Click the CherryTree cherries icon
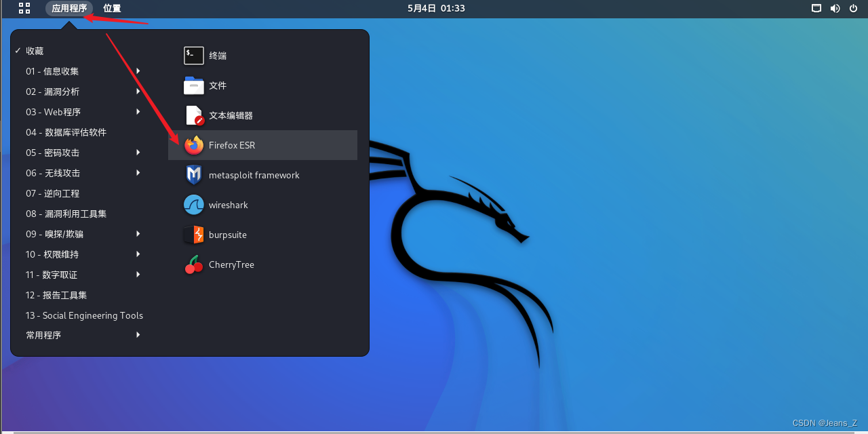This screenshot has height=434, width=868. click(194, 264)
